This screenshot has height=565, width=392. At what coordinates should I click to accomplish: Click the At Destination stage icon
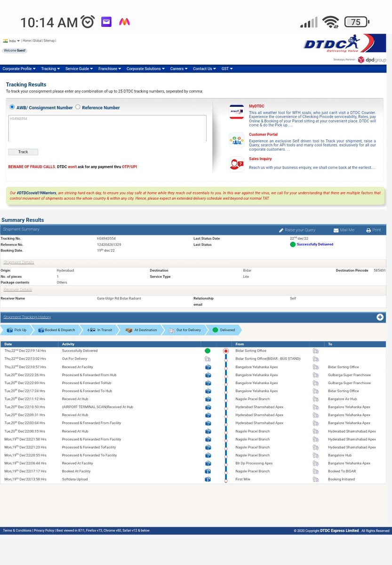(x=129, y=330)
